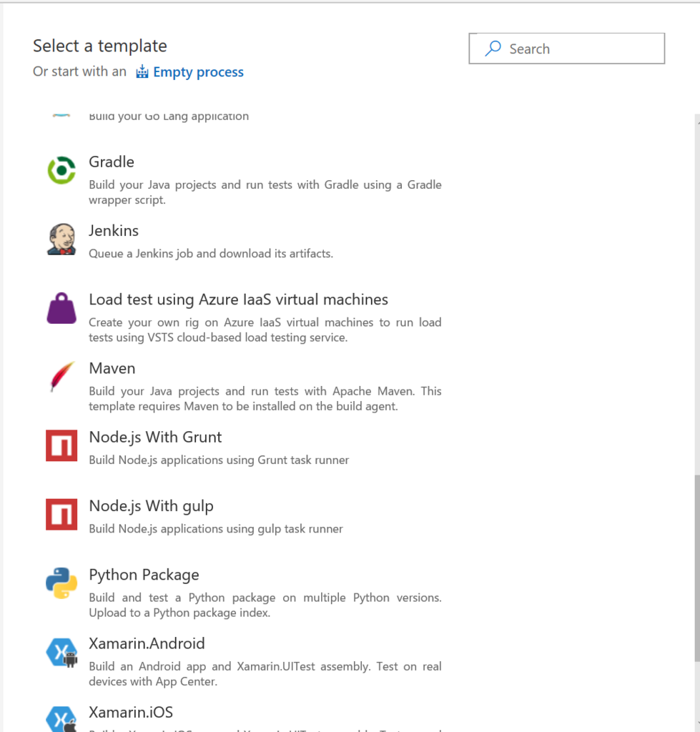Click the Xamarin.iOS icon

pos(61,719)
